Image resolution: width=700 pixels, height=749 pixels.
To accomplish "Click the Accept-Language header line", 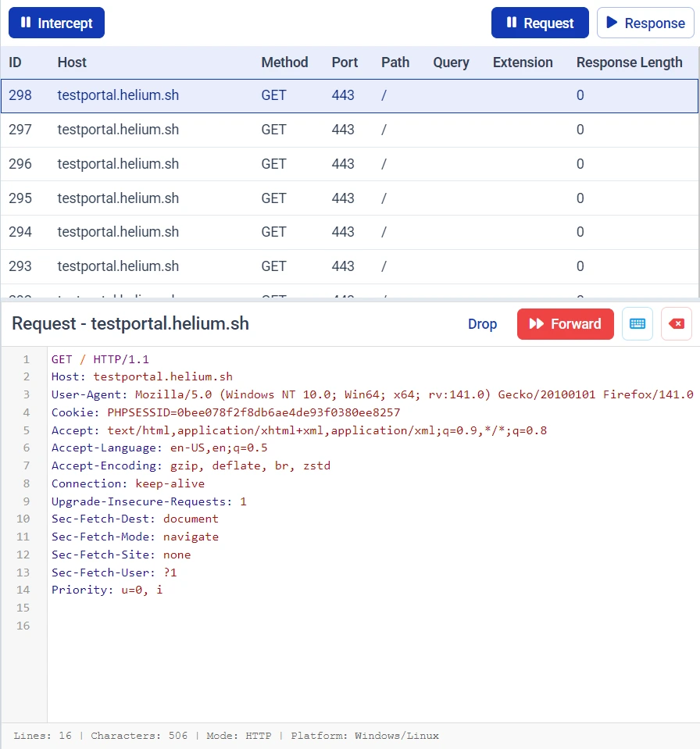I will pyautogui.click(x=159, y=448).
